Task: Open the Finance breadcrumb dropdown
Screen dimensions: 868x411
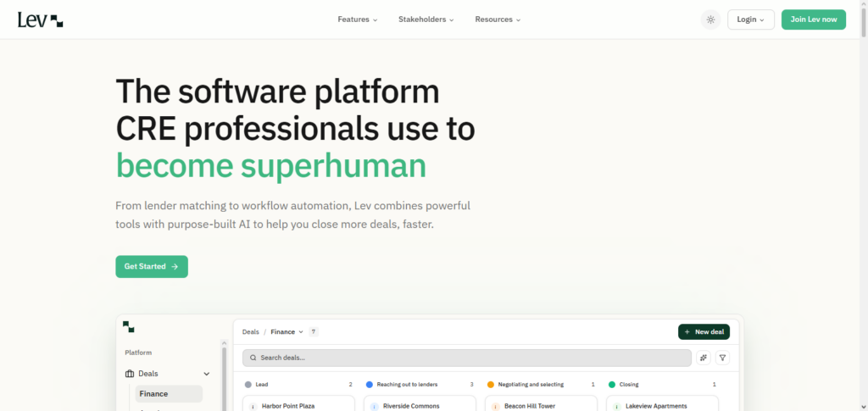Action: click(287, 332)
